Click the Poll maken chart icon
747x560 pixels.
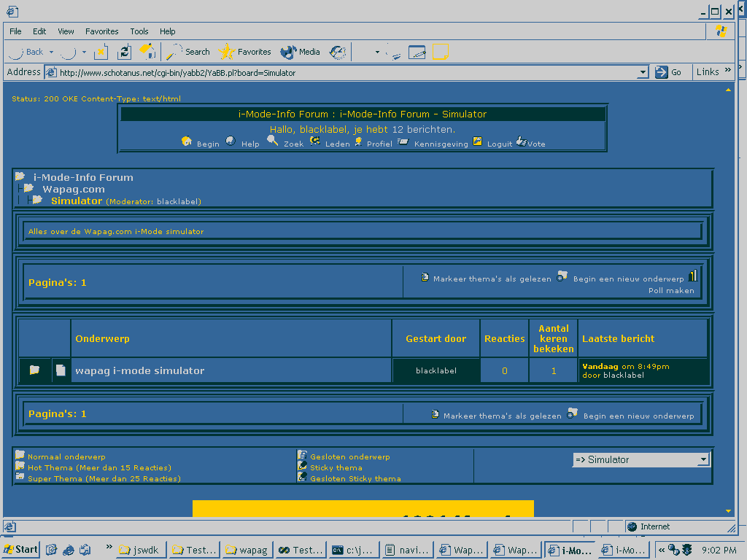692,276
